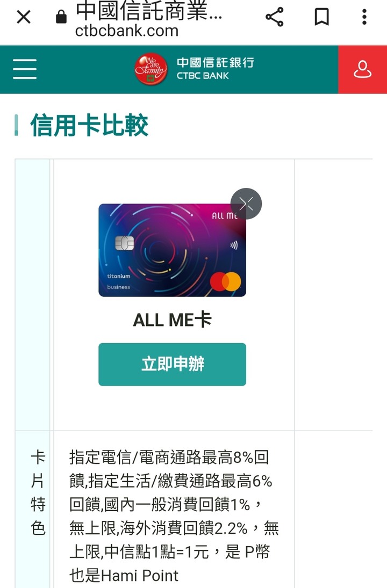Click the 立即申辦 apply button
The image size is (387, 588).
(x=173, y=364)
